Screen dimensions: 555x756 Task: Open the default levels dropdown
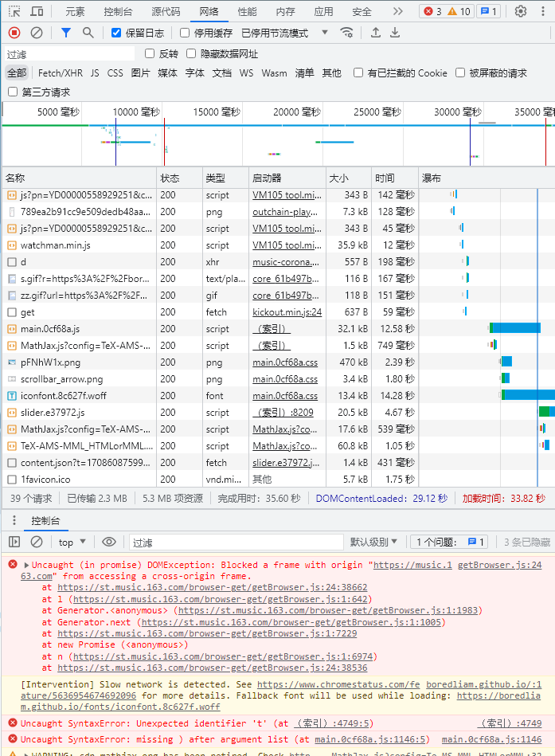[373, 542]
